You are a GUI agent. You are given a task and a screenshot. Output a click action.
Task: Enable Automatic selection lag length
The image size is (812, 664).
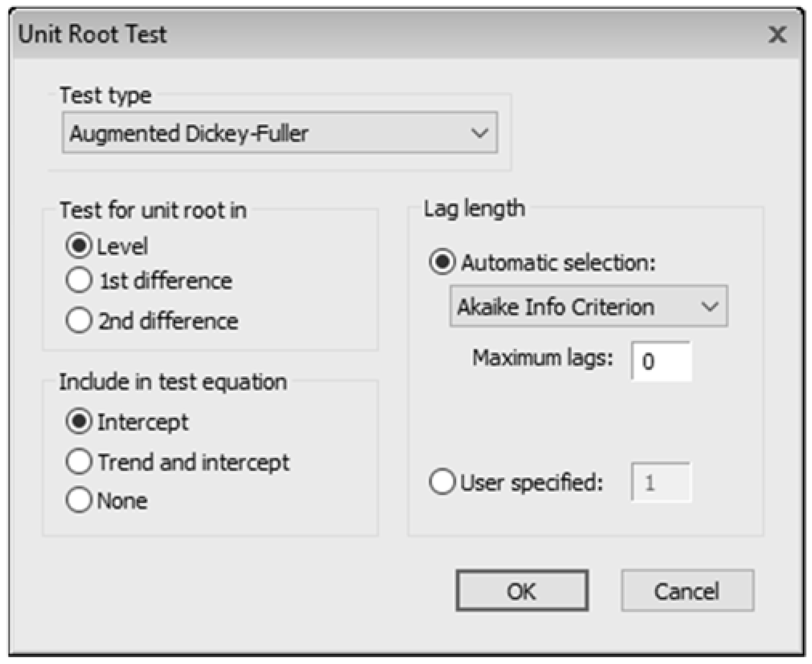442,262
